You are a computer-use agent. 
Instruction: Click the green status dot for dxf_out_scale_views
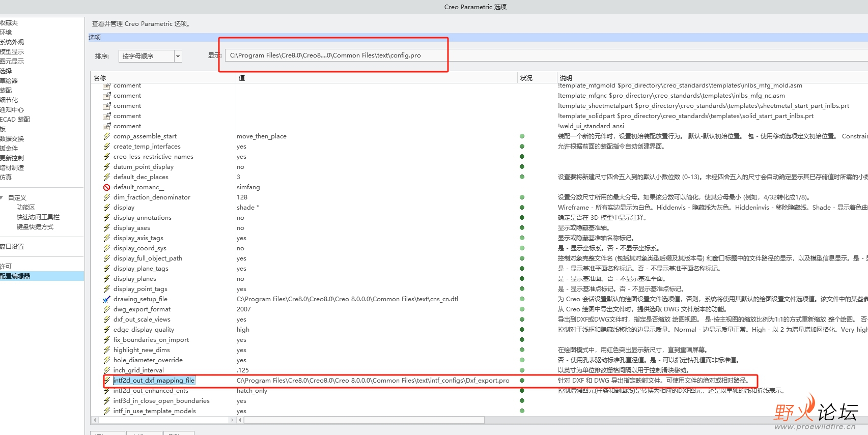(522, 320)
